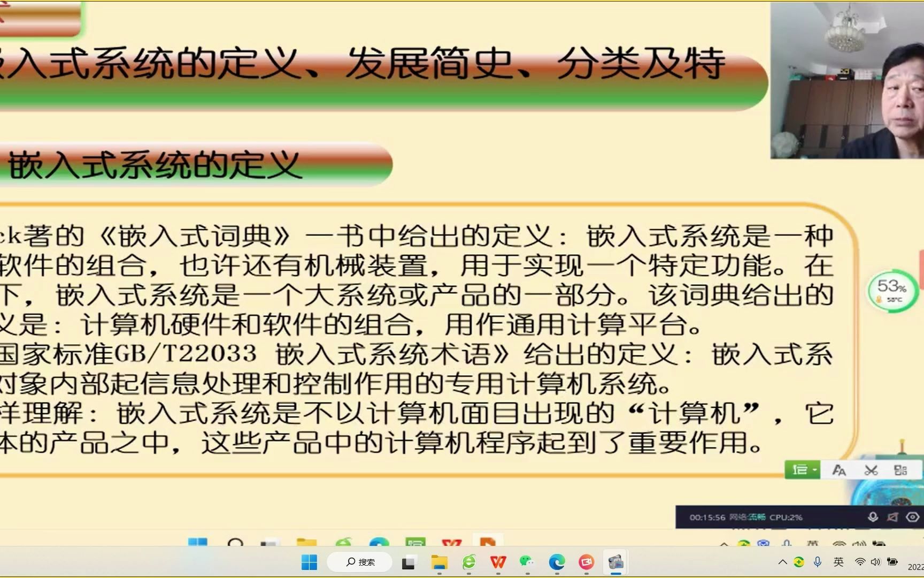The image size is (924, 578).
Task: Toggle the eye visibility icon in meeting bar
Action: (913, 517)
